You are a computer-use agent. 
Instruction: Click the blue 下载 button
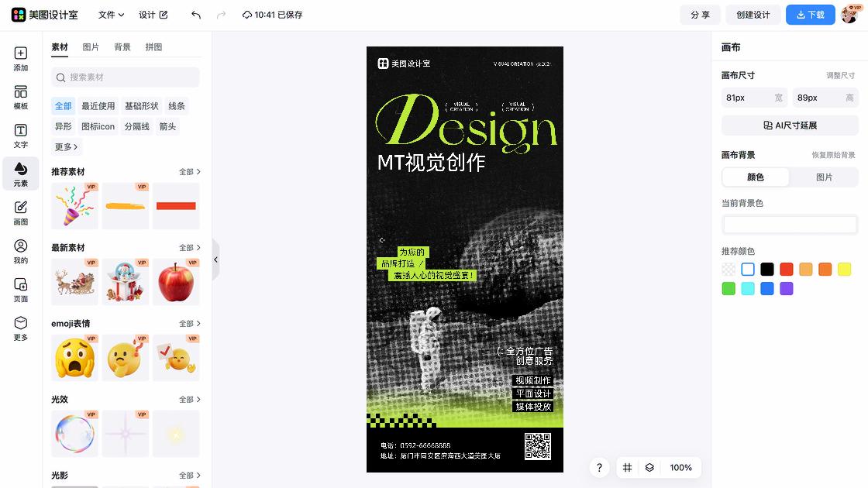811,15
